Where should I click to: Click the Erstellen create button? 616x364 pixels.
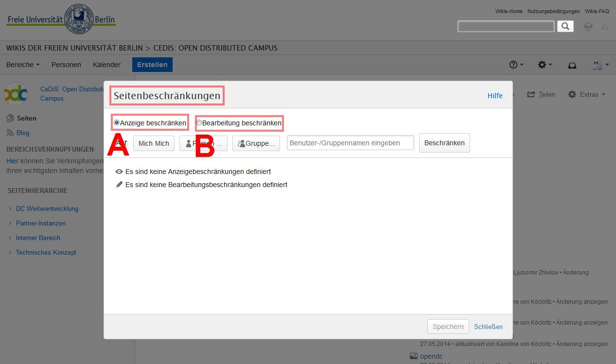152,65
